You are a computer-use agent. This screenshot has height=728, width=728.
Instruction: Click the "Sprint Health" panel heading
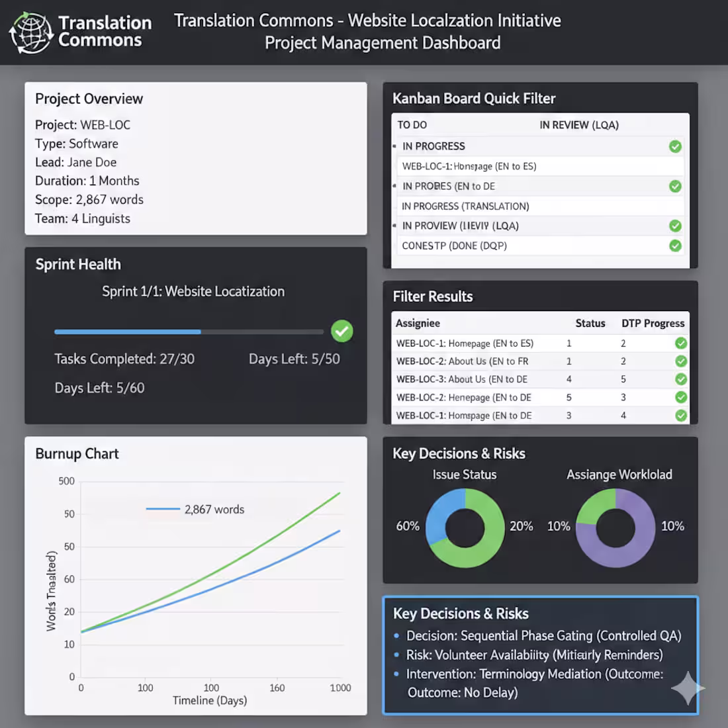point(78,264)
